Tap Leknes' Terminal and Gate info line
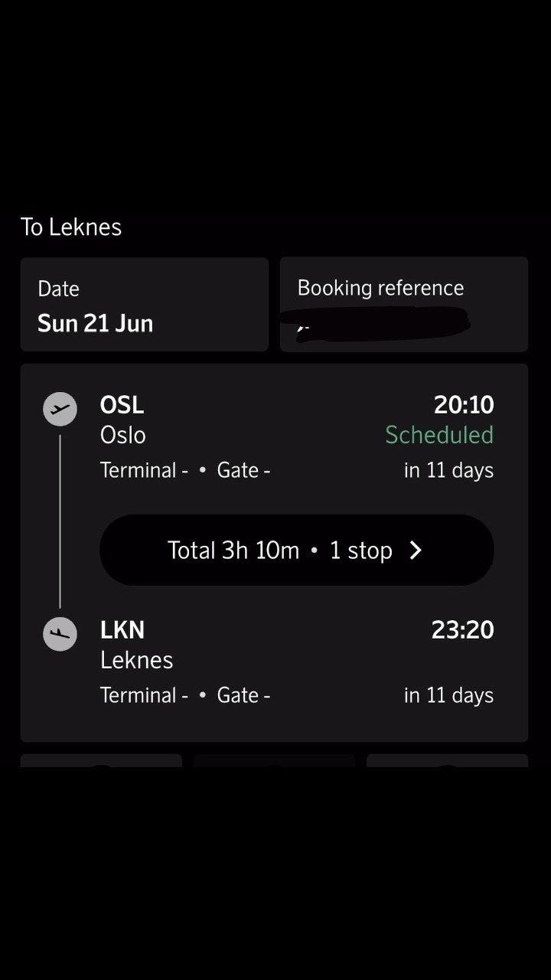The width and height of the screenshot is (551, 980). click(x=184, y=695)
